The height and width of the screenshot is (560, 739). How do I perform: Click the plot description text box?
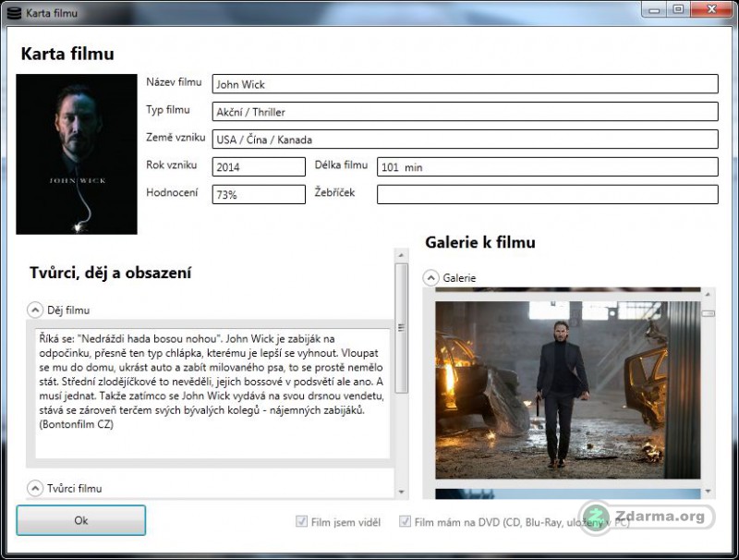(x=212, y=394)
